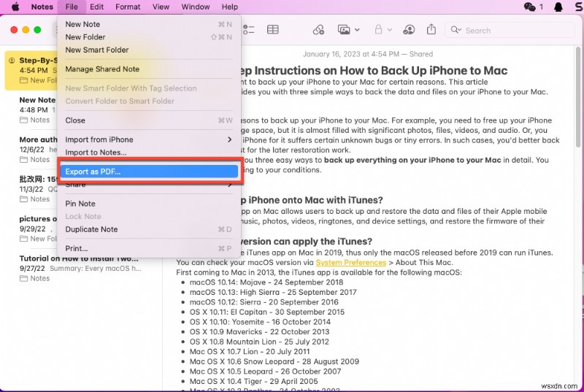Select New Smart Folder
This screenshot has width=584, height=392.
[x=149, y=50]
